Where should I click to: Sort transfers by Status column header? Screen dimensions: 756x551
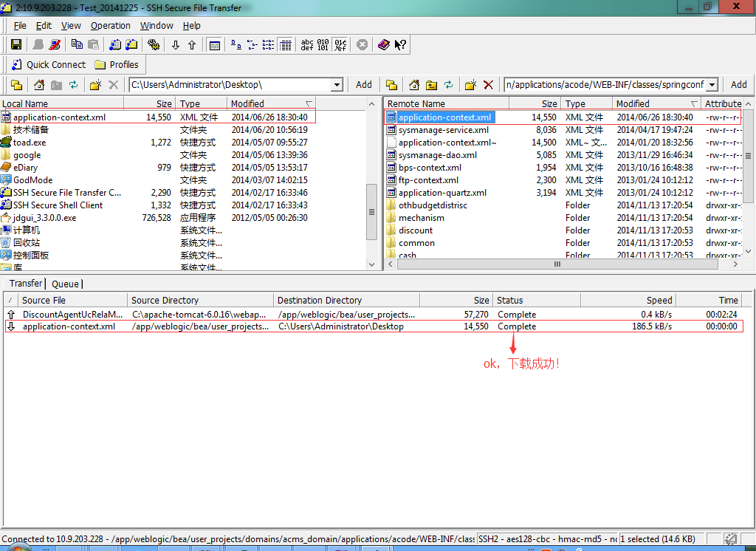(x=536, y=300)
